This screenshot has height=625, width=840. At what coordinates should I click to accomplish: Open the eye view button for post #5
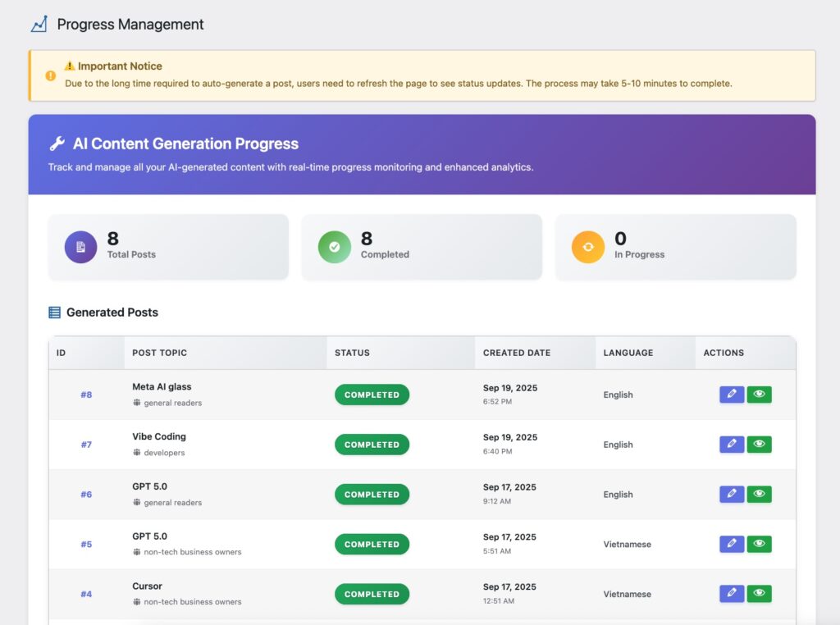click(x=759, y=545)
